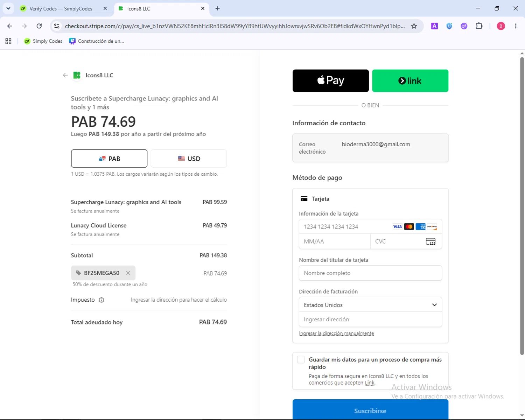Open the Link hyperlink in save-data text

coord(370,383)
